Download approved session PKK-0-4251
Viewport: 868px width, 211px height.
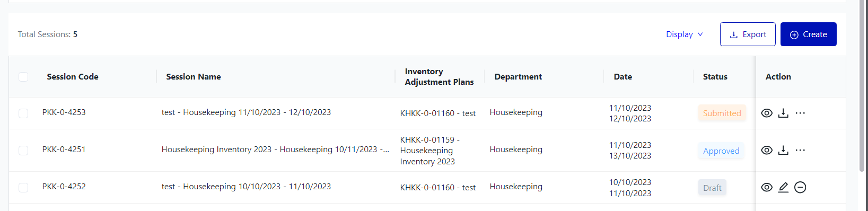(783, 150)
